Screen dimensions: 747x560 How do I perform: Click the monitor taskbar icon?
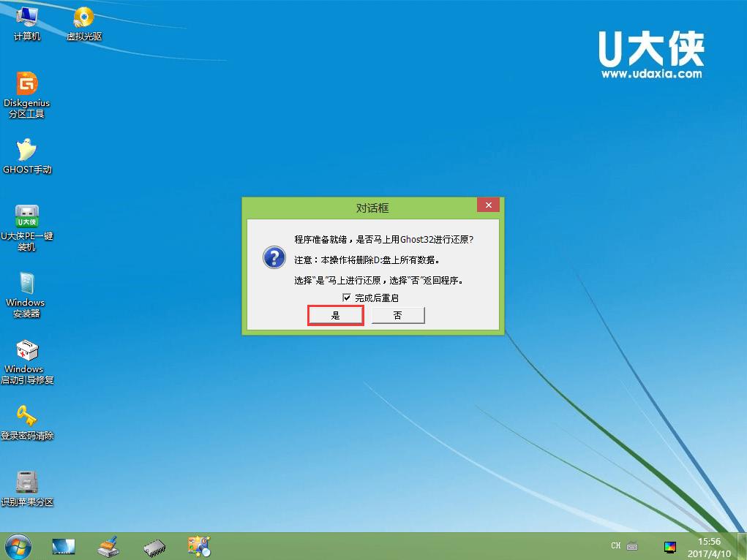[x=63, y=546]
